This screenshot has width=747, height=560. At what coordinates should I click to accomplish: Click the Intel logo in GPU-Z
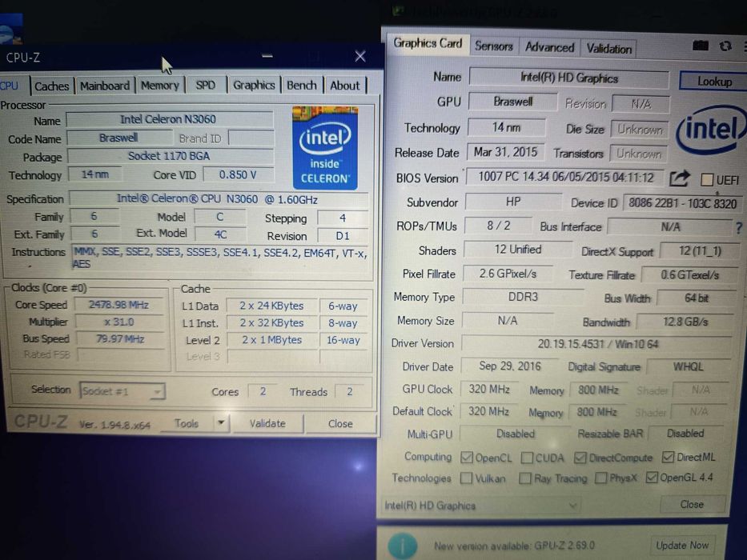coord(711,129)
